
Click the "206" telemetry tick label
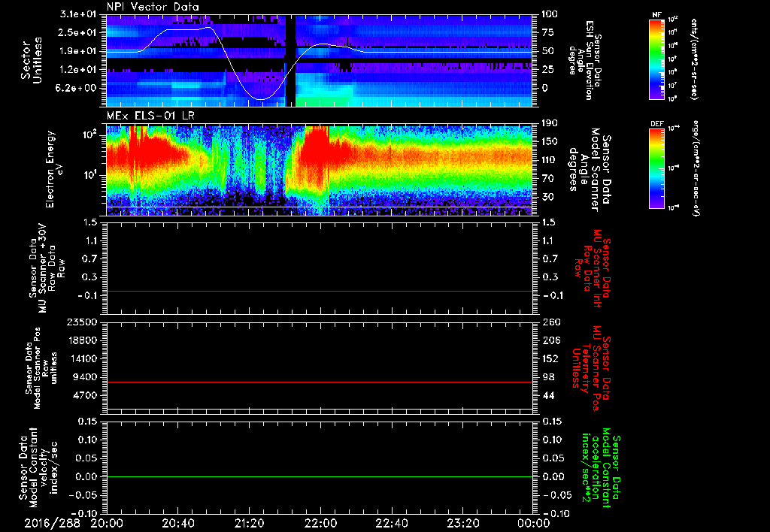point(550,340)
